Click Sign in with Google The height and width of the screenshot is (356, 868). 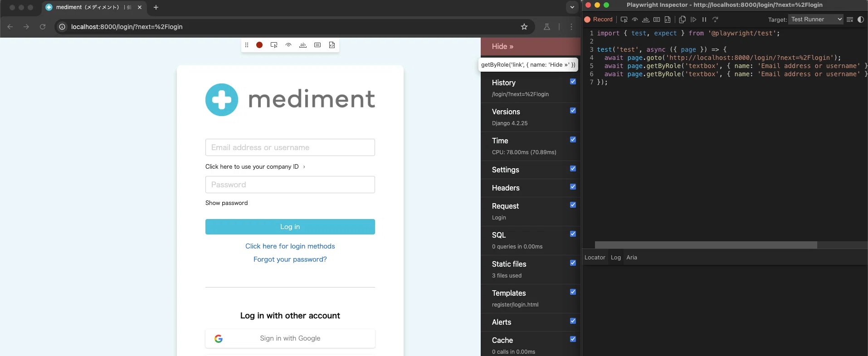(290, 338)
